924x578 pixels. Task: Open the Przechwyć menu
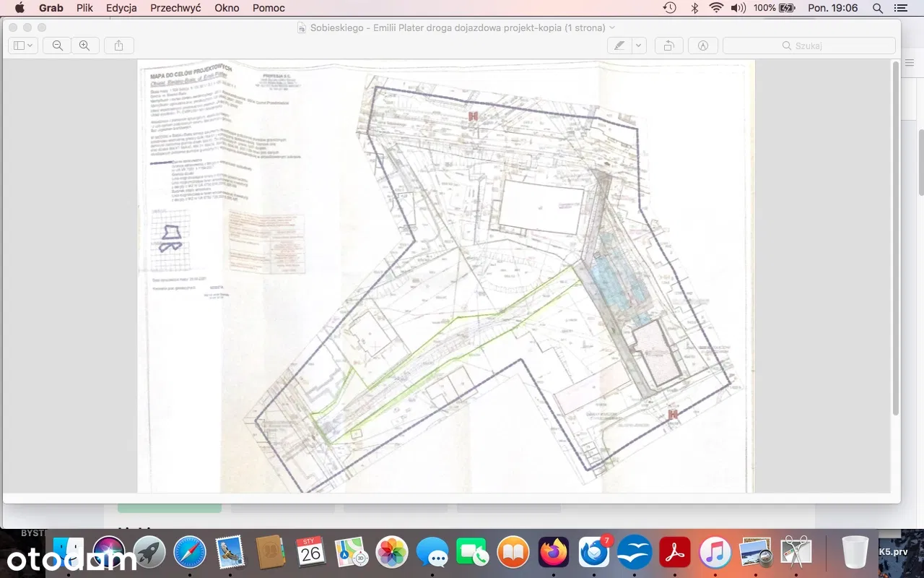(x=175, y=8)
